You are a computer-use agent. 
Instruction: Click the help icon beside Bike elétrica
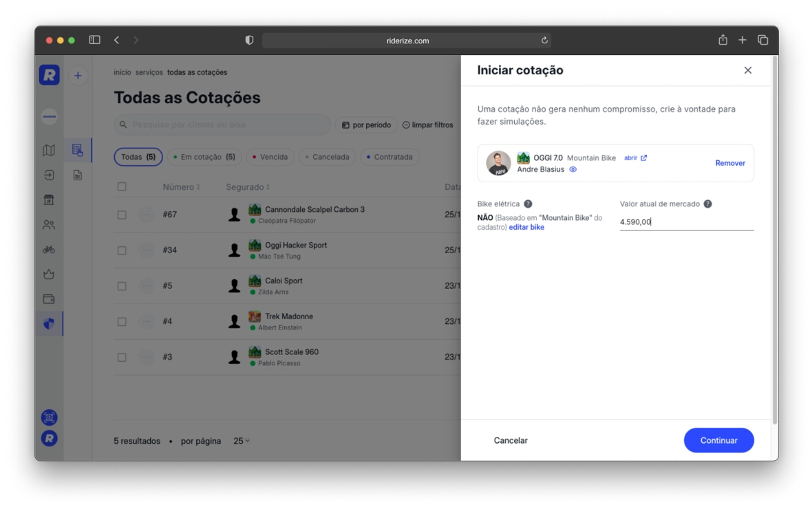(528, 204)
